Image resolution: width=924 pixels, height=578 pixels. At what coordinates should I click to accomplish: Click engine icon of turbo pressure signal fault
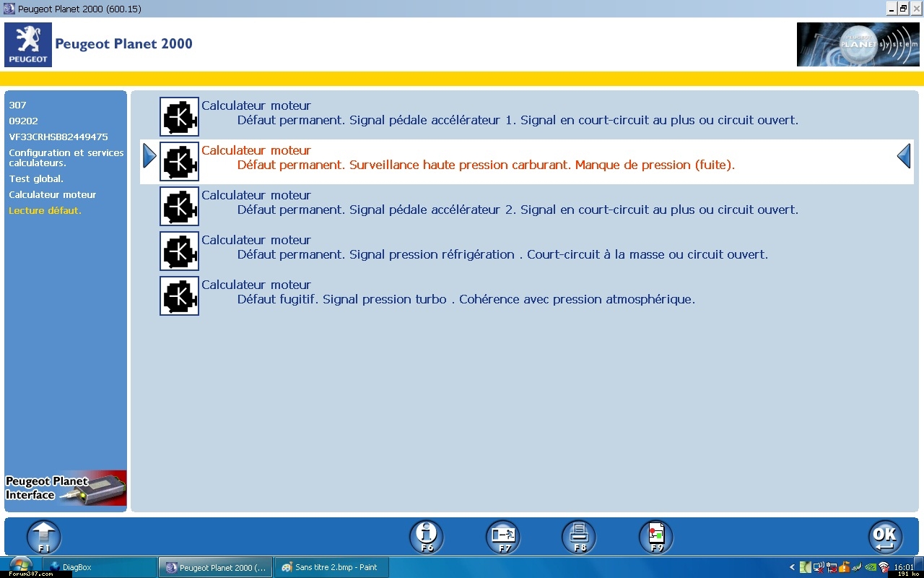(179, 296)
